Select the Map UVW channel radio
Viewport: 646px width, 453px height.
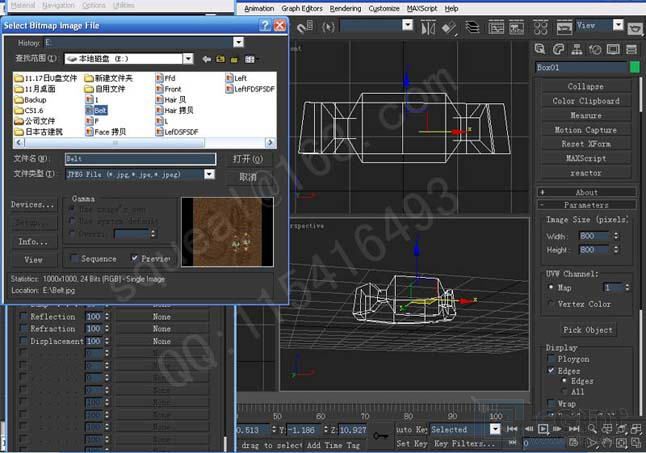click(x=551, y=287)
